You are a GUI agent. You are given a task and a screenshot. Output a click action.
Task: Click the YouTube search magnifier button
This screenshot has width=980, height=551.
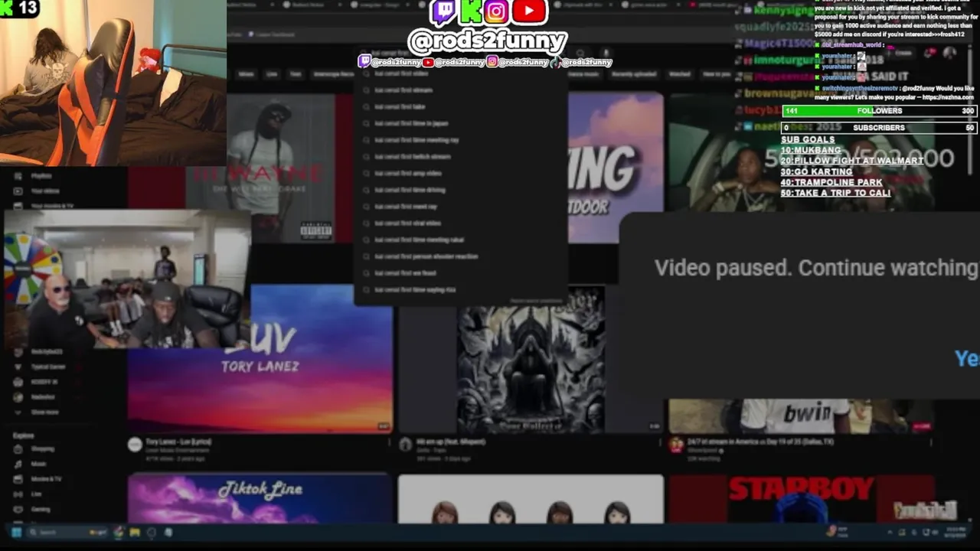coord(580,54)
